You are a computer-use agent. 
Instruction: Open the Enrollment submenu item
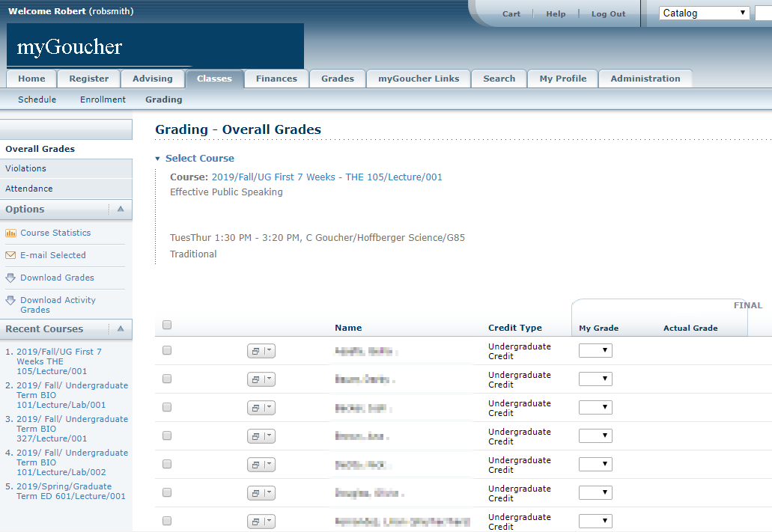click(103, 100)
